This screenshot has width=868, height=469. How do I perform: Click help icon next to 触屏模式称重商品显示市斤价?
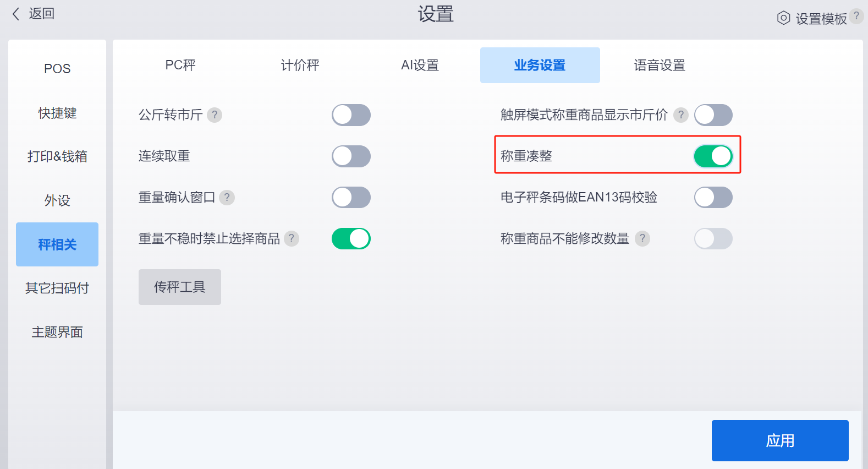(681, 115)
